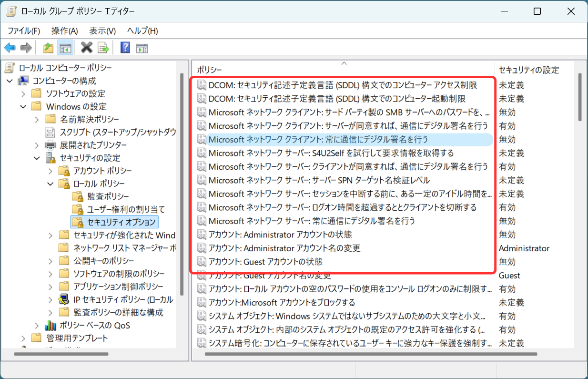The height and width of the screenshot is (379, 588).
Task: Sort by the セキュリティの設定 column header
Action: click(x=534, y=70)
